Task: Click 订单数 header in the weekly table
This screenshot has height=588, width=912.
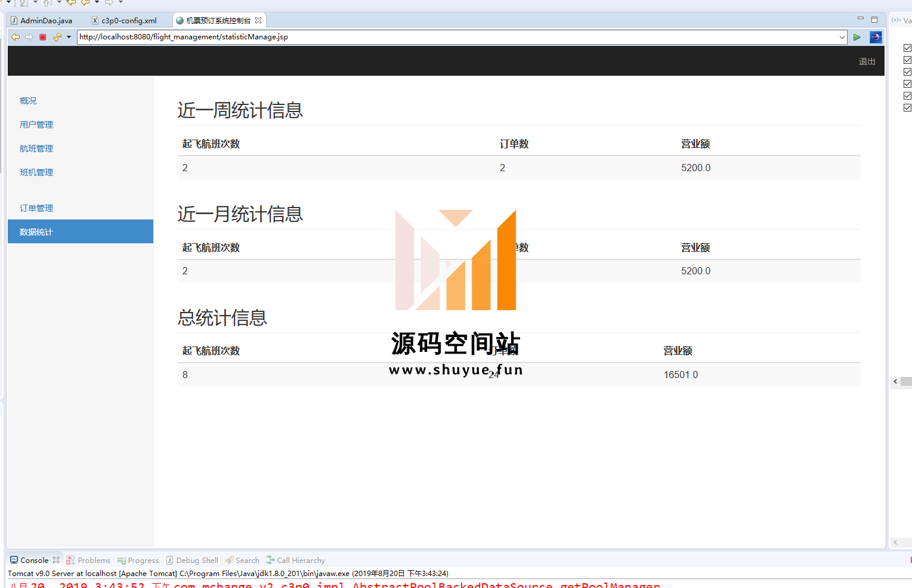Action: click(514, 144)
